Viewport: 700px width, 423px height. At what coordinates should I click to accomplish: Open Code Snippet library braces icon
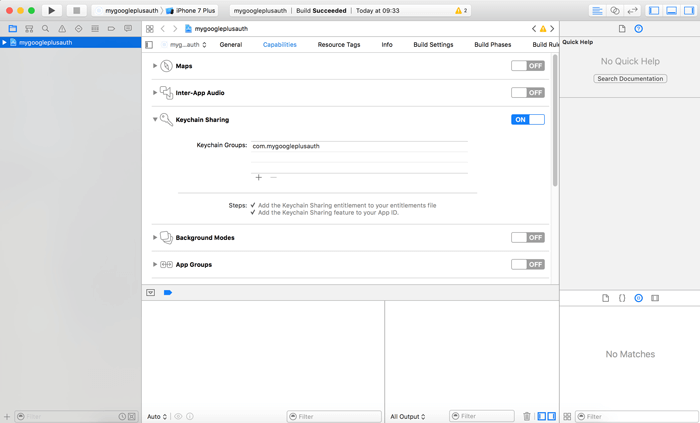(622, 298)
